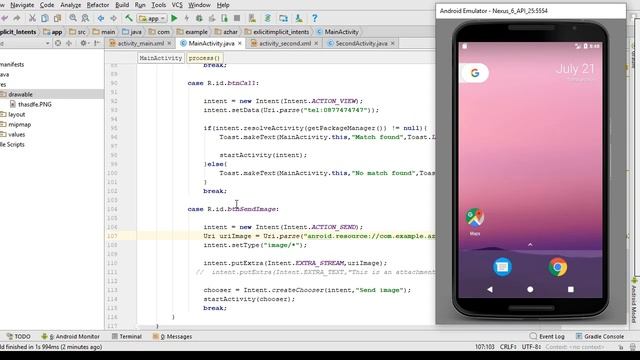Screen dimensions: 640x360
Task: Open the Tools menu
Action: 159,5
